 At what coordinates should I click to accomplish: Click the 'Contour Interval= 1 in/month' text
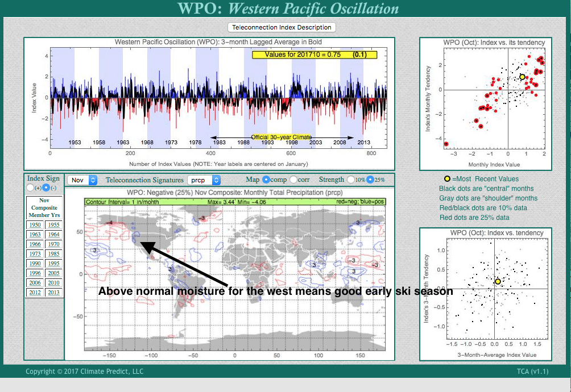coord(122,202)
